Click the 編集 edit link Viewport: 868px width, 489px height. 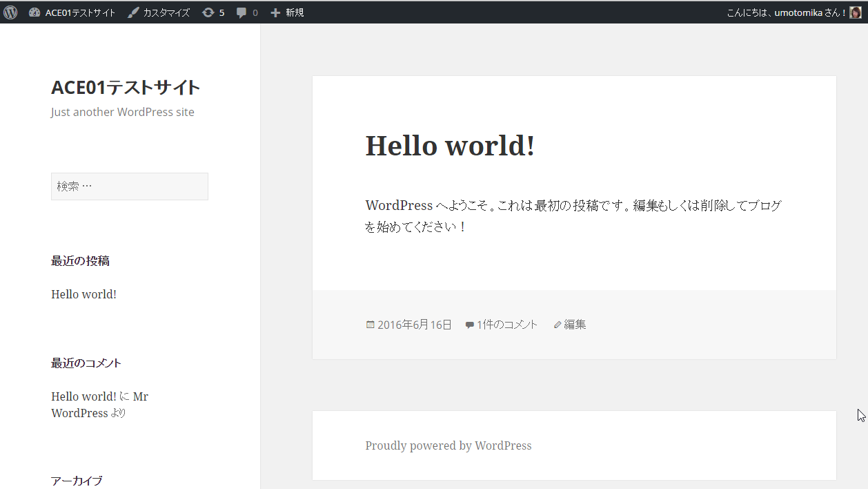[575, 325]
